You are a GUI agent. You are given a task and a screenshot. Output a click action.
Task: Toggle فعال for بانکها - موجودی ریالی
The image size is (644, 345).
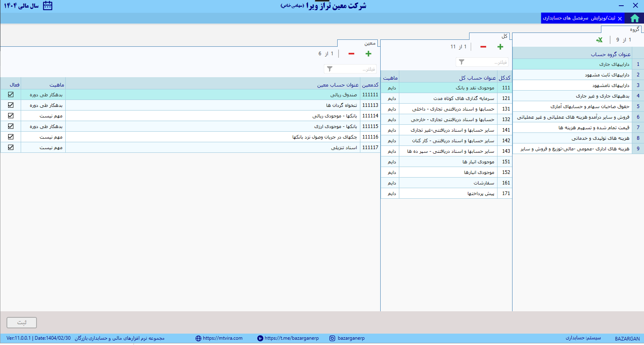pyautogui.click(x=11, y=116)
